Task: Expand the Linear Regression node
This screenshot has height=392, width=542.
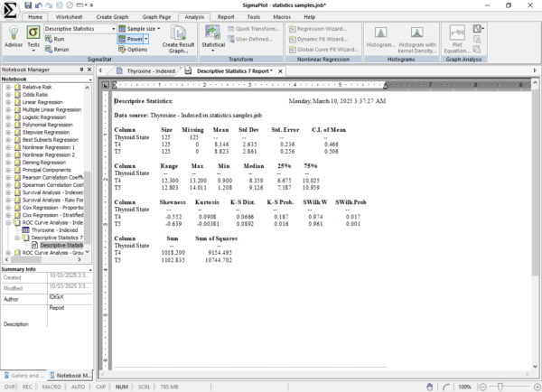Action: pos(8,102)
